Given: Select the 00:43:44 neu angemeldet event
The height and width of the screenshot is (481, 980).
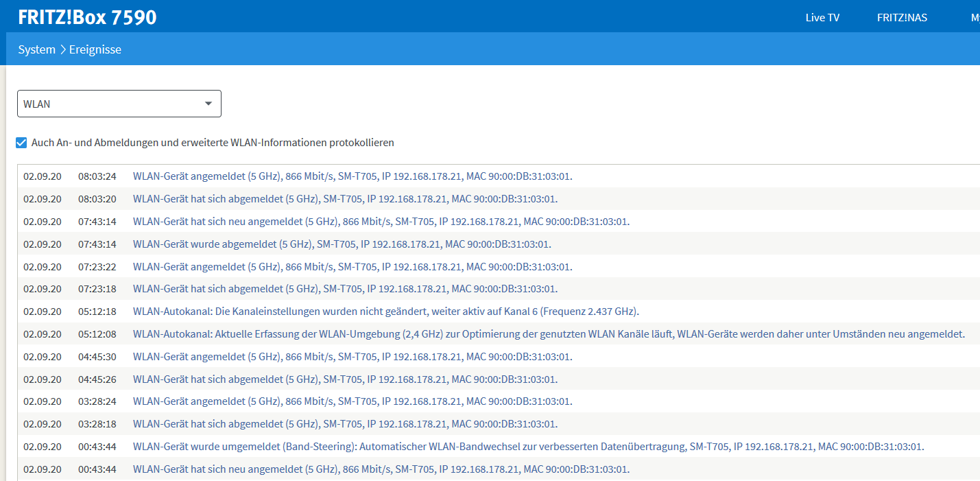Looking at the screenshot, I should [499, 469].
